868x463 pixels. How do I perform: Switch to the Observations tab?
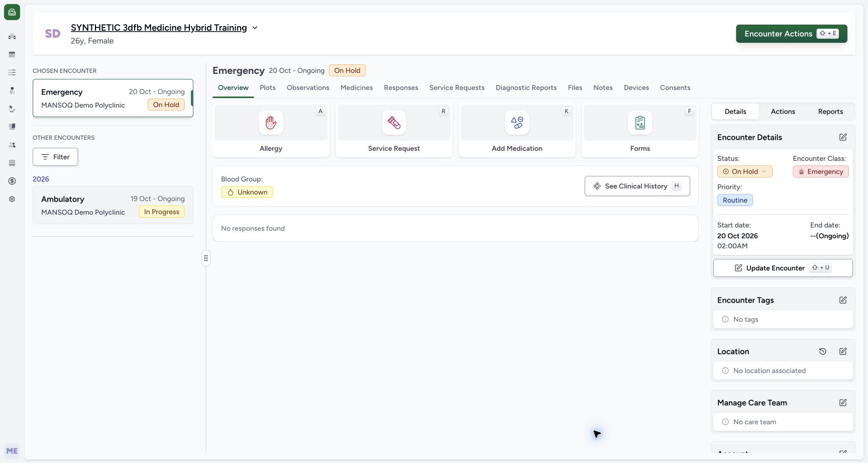[308, 87]
